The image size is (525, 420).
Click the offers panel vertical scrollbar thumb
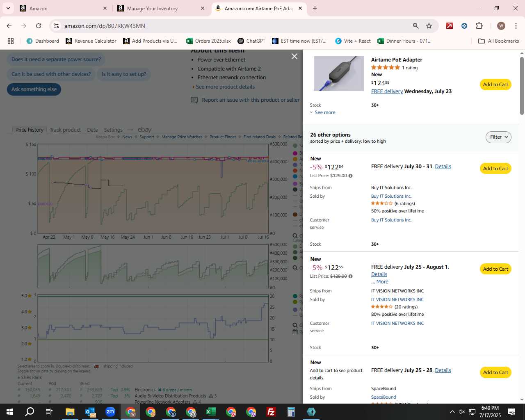(522, 85)
